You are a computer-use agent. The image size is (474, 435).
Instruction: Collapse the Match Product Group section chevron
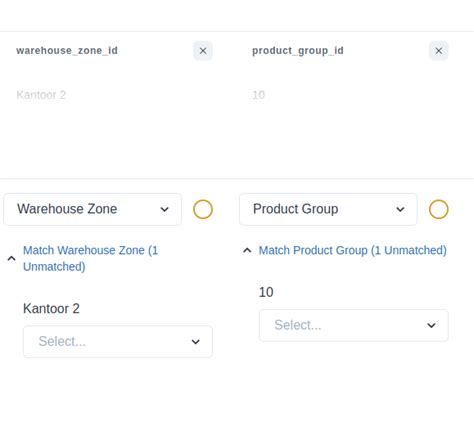click(x=247, y=250)
